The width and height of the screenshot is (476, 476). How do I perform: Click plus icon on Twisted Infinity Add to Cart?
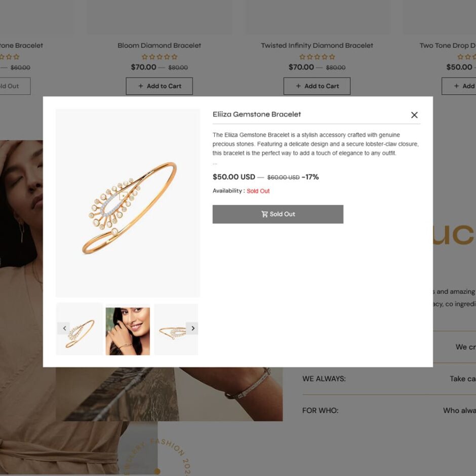tap(298, 86)
